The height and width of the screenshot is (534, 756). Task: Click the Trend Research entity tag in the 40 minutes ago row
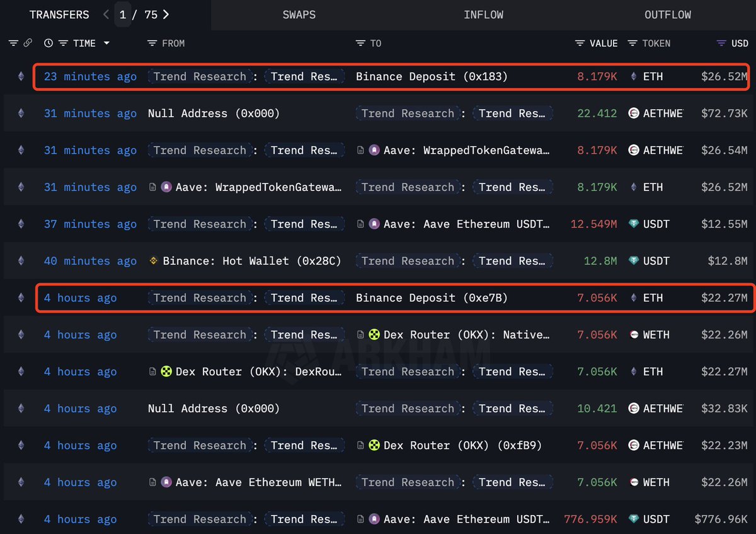[x=408, y=261]
